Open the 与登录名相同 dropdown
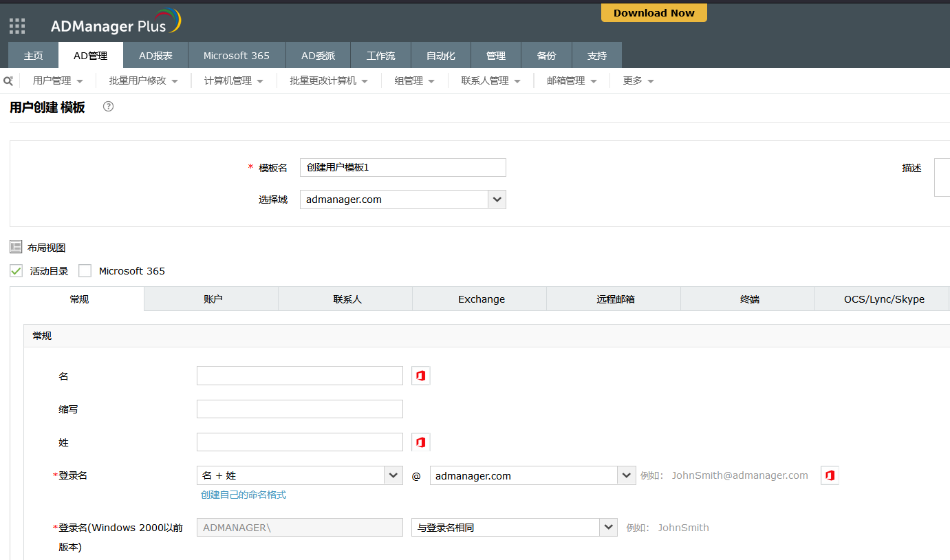The image size is (950, 560). [x=608, y=528]
